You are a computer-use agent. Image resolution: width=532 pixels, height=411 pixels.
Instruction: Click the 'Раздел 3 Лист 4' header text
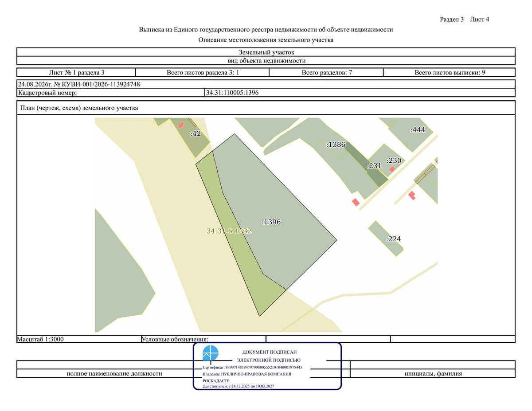tap(464, 20)
